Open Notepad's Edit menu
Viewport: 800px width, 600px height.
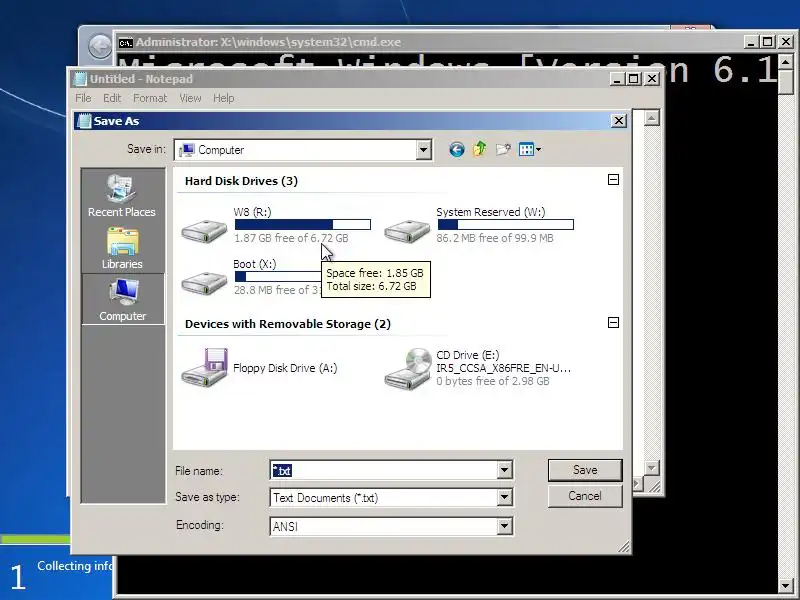pyautogui.click(x=112, y=98)
